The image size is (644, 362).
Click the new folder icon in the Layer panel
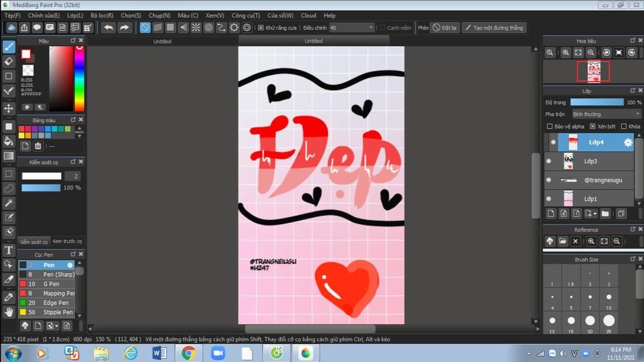tap(605, 213)
